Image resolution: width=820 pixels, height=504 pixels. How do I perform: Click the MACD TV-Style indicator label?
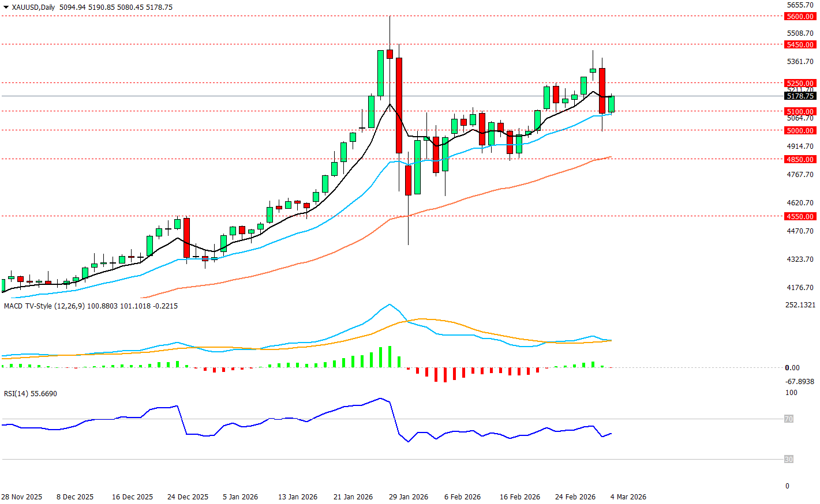click(36, 306)
